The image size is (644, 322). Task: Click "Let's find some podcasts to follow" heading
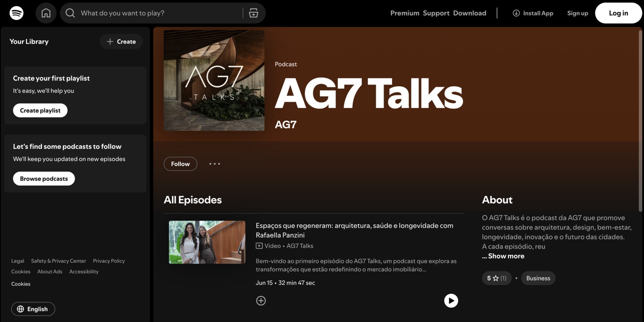pos(67,146)
